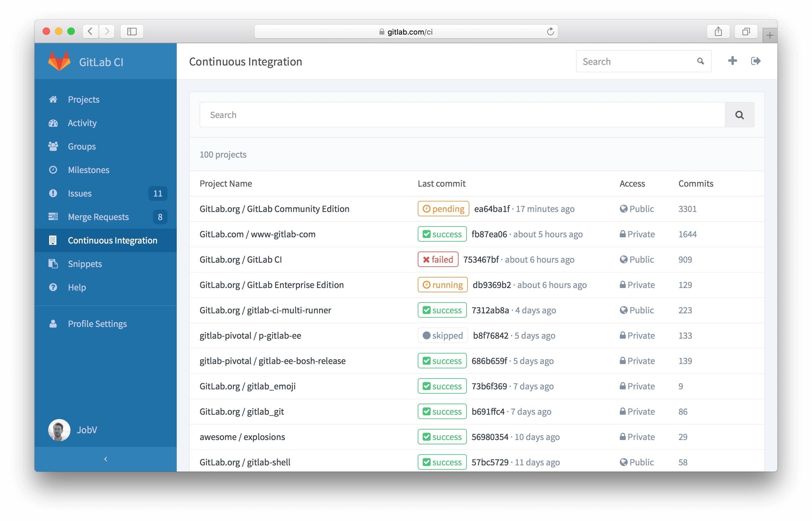
Task: Open GitLab.org / GitLab Enterprise Edition project
Action: pos(272,285)
